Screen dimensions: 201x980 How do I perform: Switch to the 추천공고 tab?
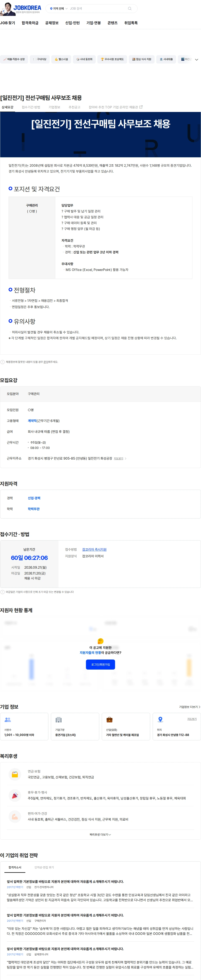74,107
